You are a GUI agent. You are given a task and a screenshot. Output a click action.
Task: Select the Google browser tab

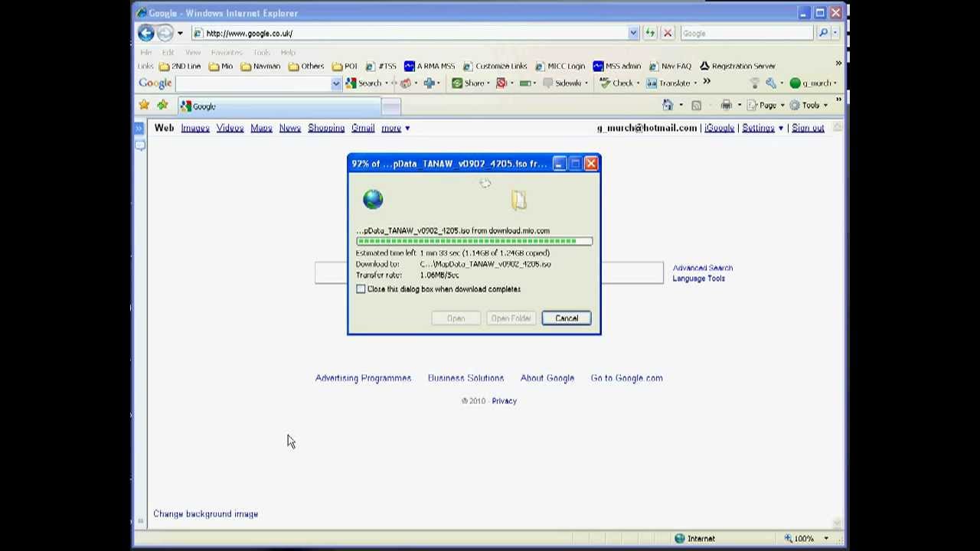point(279,106)
